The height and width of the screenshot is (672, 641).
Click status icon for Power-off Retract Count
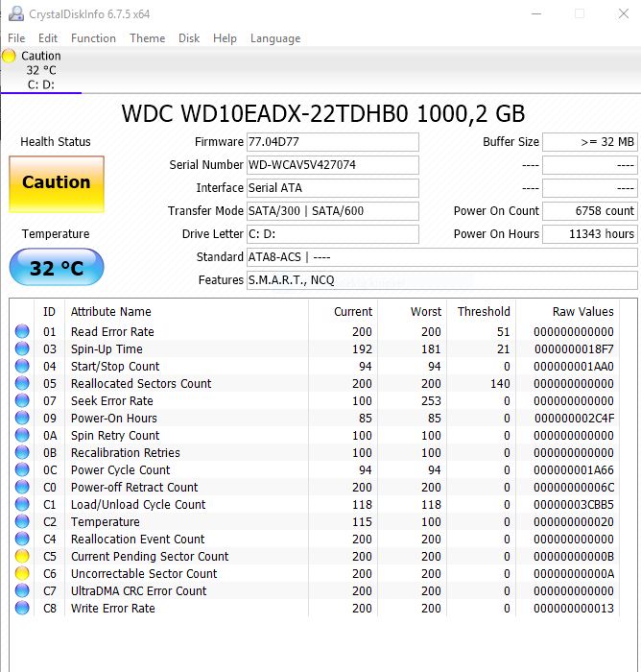(22, 487)
